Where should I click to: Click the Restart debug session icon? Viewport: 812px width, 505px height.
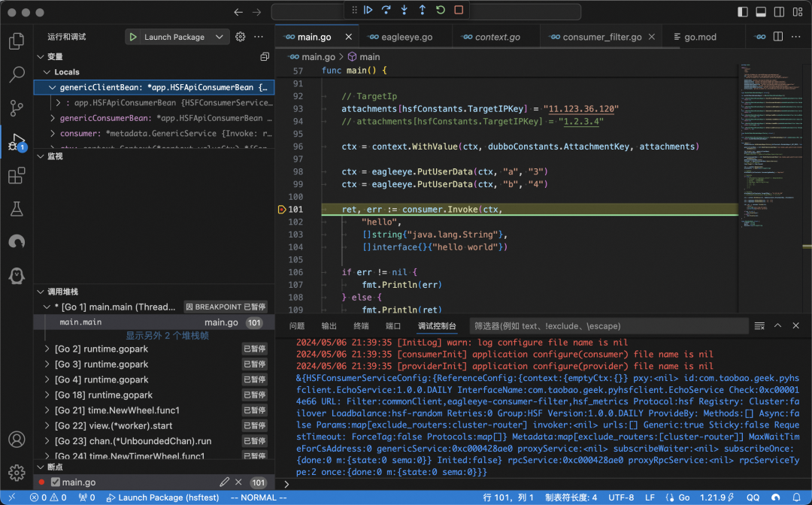441,11
